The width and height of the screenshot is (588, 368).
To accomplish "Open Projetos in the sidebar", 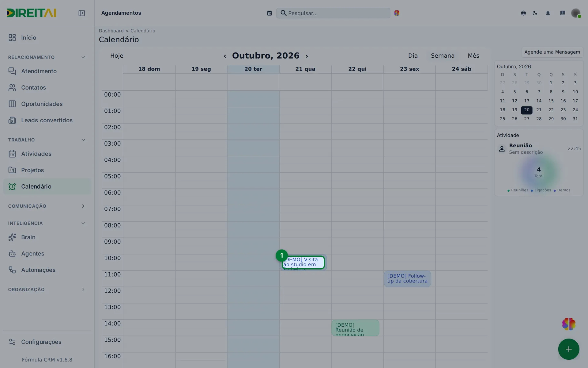I will (47, 170).
